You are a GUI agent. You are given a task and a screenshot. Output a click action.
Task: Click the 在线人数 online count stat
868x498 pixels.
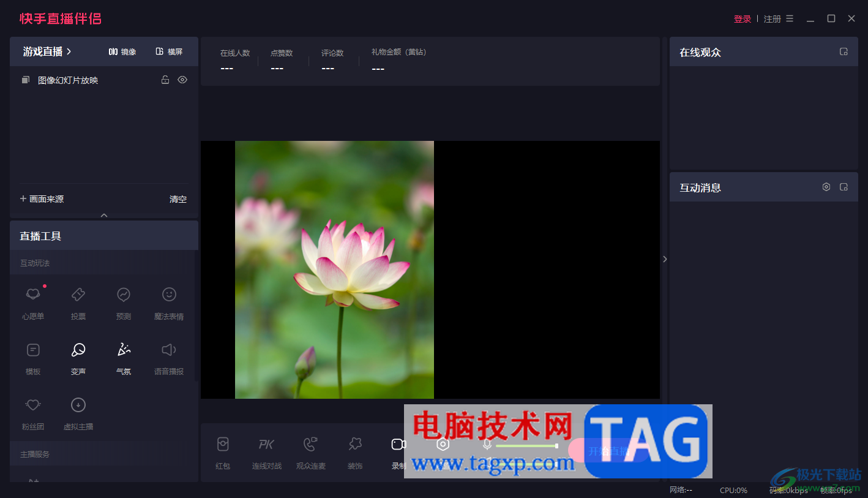pyautogui.click(x=235, y=60)
